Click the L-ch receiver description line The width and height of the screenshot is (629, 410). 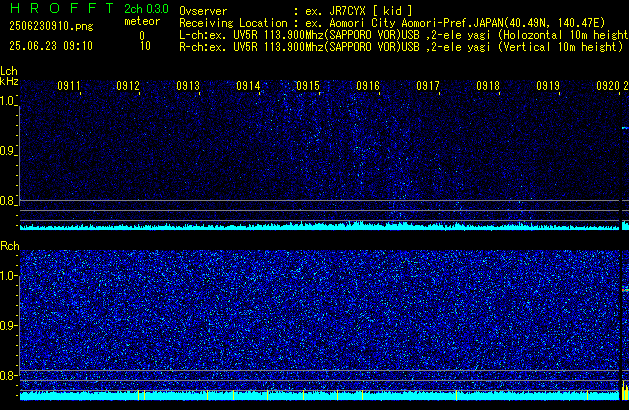[404, 35]
